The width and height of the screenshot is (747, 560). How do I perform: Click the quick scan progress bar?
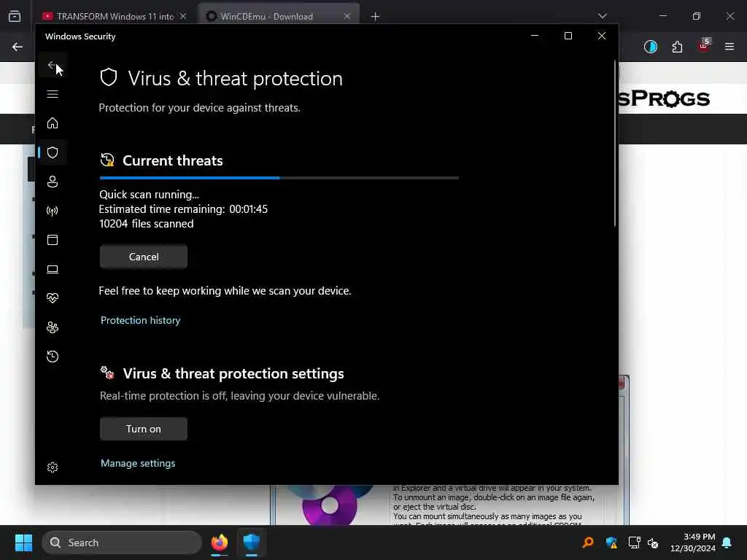(x=279, y=178)
